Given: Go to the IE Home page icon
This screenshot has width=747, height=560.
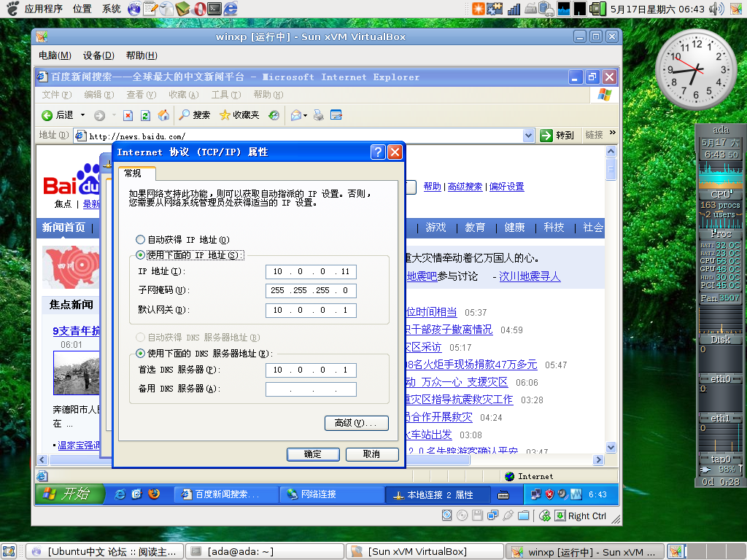Looking at the screenshot, I should [163, 115].
